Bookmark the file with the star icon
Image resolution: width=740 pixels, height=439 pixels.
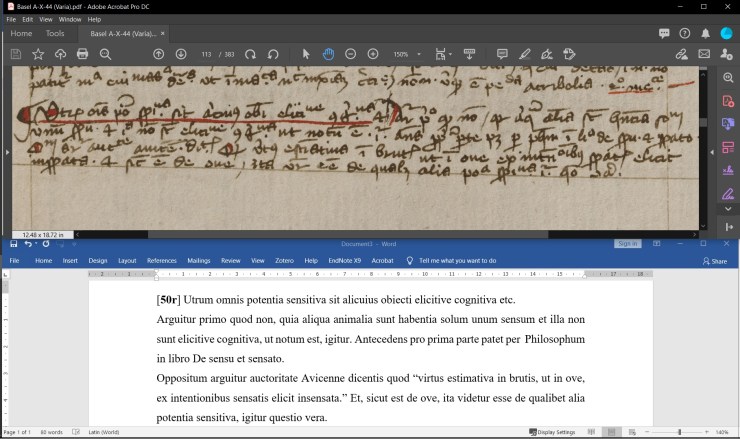point(38,53)
